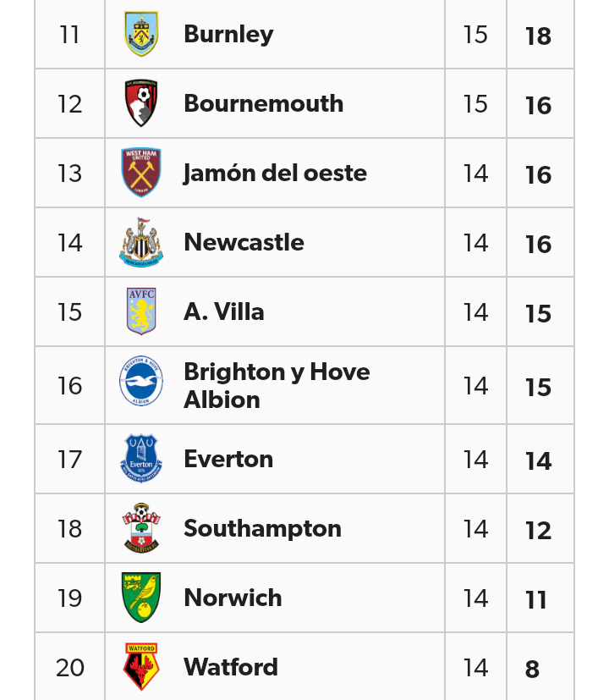Click the Aston Villa AVFC crest
The height and width of the screenshot is (700, 609).
pyautogui.click(x=141, y=312)
